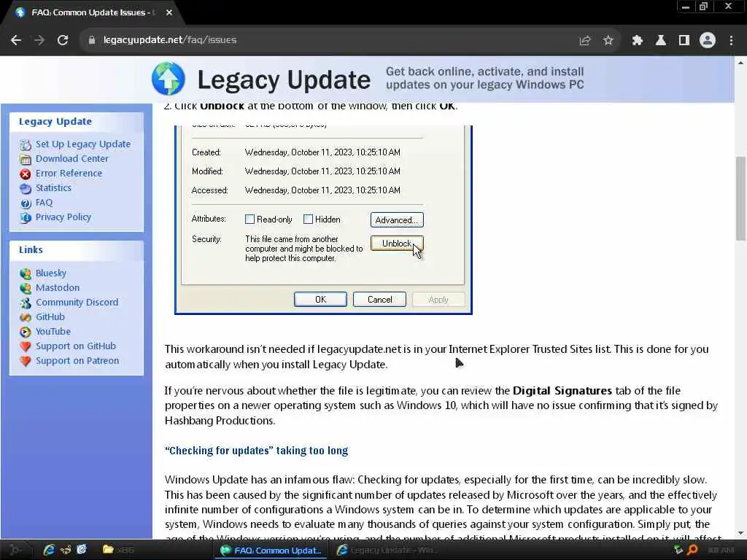This screenshot has width=747, height=560.
Task: Visit the Bluesky link
Action: click(x=51, y=273)
